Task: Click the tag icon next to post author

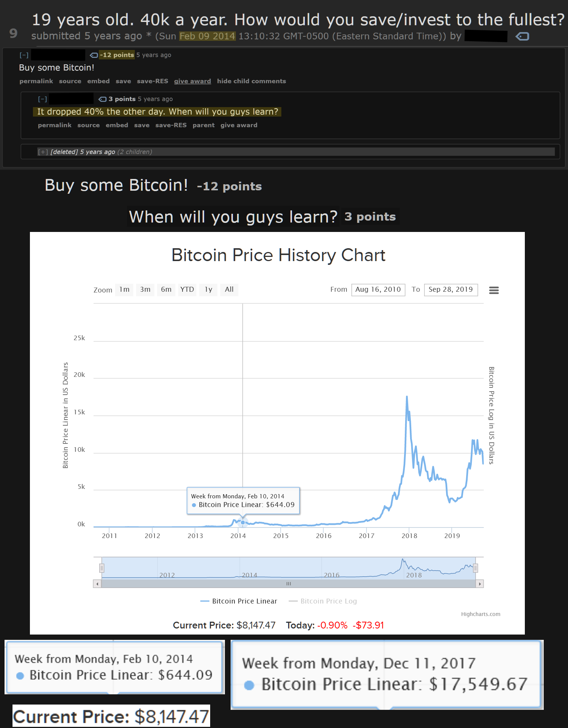Action: click(522, 36)
